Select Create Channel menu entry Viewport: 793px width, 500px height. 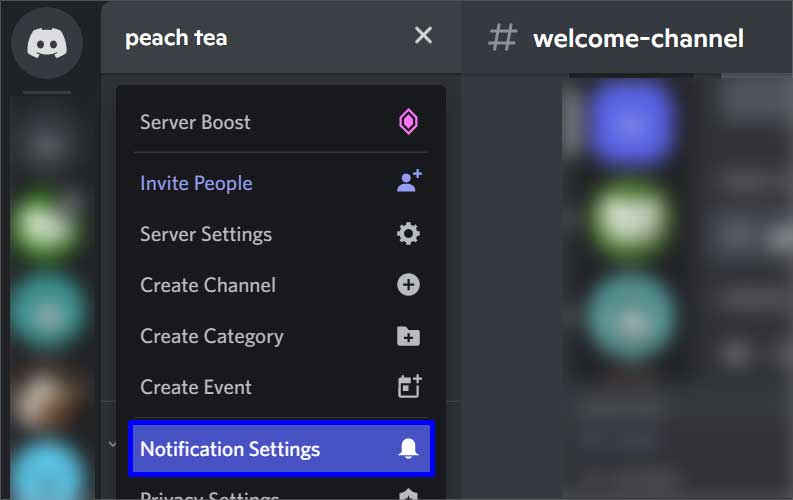(x=281, y=285)
